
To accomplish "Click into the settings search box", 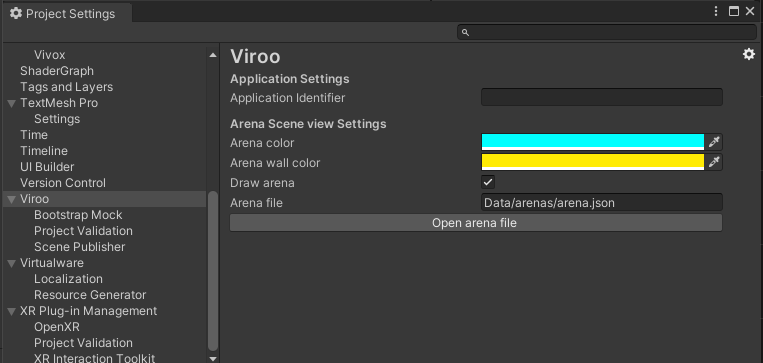I will click(606, 32).
